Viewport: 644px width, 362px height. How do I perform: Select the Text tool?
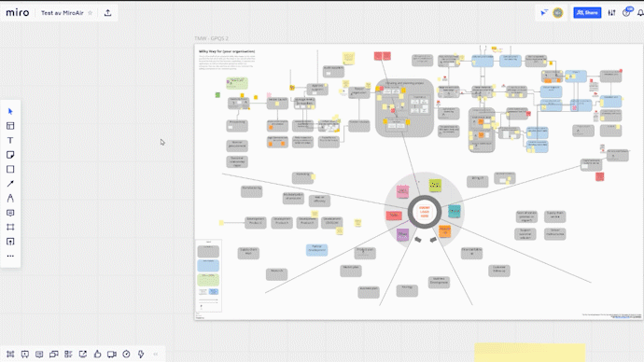[10, 140]
